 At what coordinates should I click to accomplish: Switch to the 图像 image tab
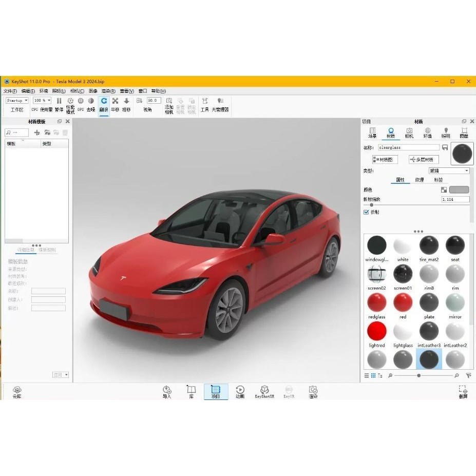pyautogui.click(x=464, y=133)
